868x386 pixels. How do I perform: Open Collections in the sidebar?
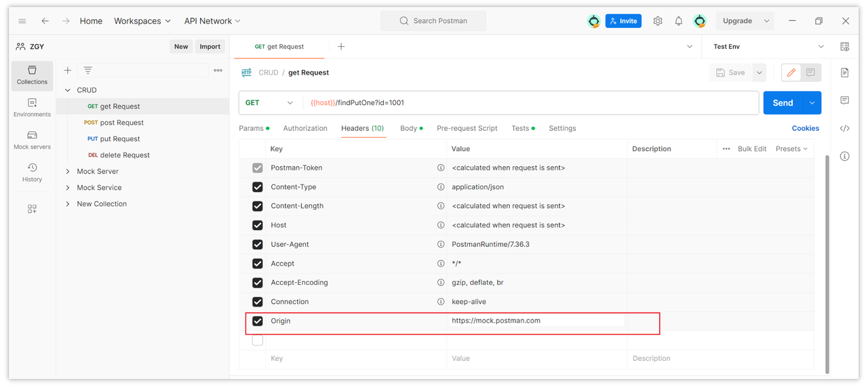pos(32,75)
